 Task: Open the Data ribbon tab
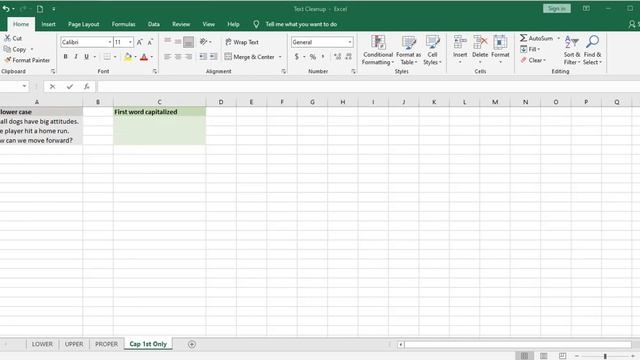[x=153, y=24]
